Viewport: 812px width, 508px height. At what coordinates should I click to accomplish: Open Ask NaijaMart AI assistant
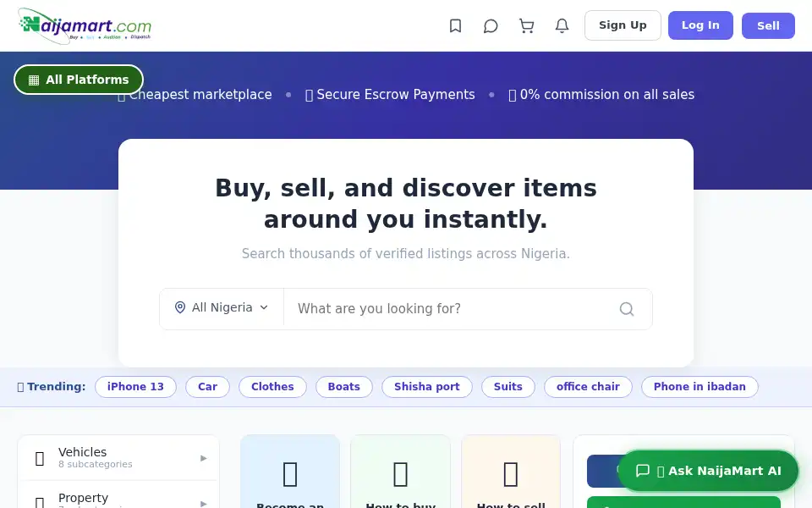pos(708,471)
